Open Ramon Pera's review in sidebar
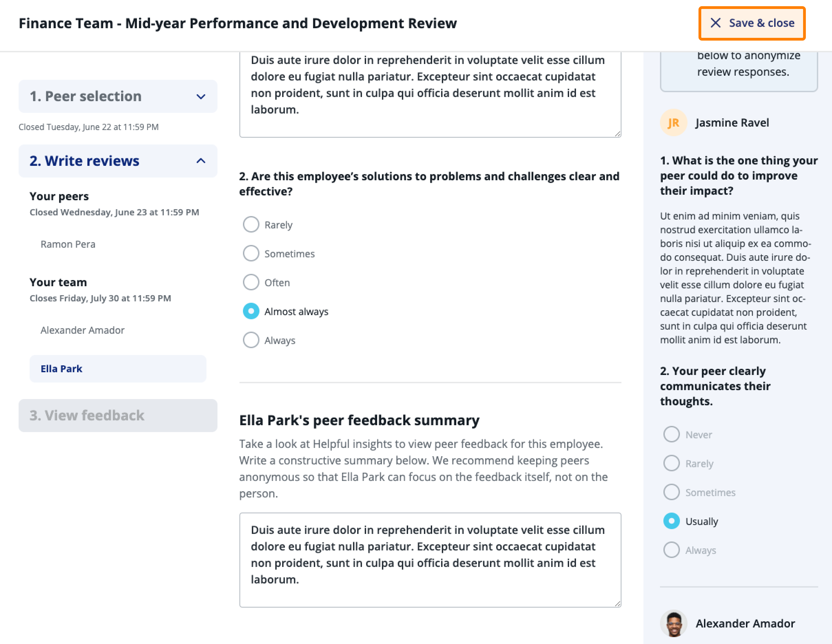The width and height of the screenshot is (832, 644). click(x=68, y=244)
